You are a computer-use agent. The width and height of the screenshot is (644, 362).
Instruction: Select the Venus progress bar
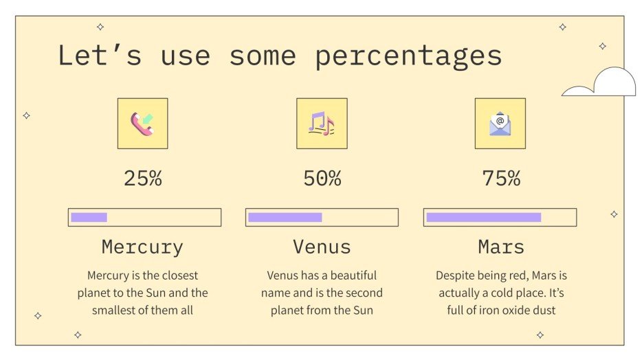coord(322,217)
